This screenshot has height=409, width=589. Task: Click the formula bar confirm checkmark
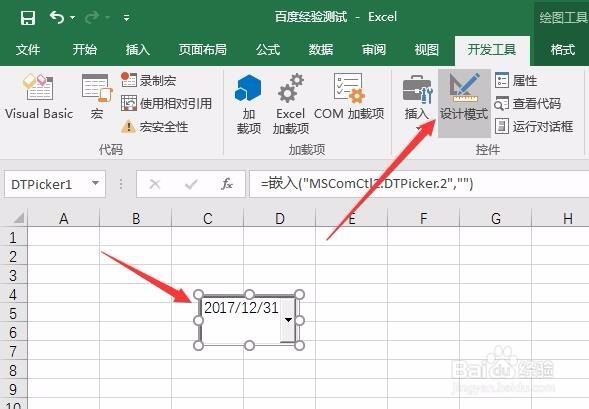coord(191,184)
